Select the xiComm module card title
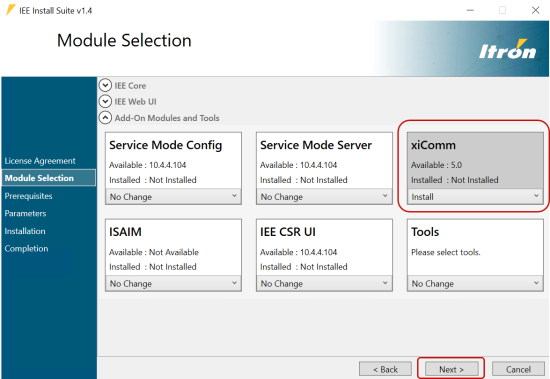 pos(433,145)
